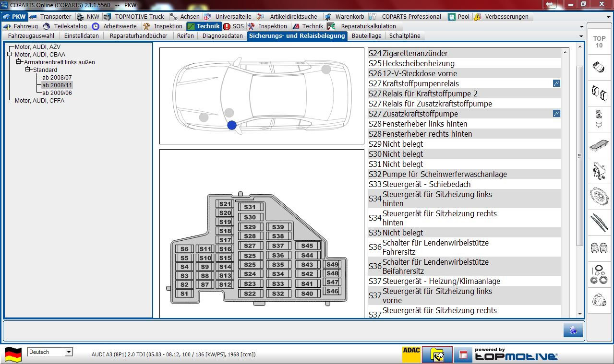Select the timing belt kit icon
Viewport: 614px width, 364px height.
coord(599,170)
